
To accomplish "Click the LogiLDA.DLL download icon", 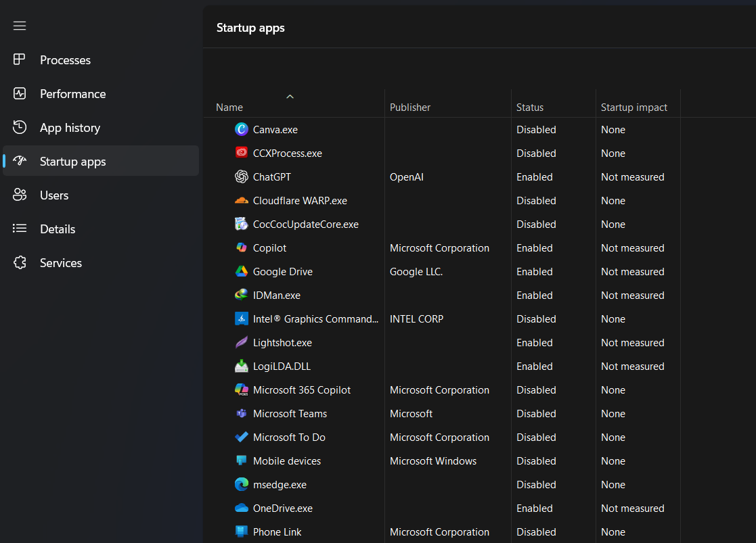I will point(242,366).
